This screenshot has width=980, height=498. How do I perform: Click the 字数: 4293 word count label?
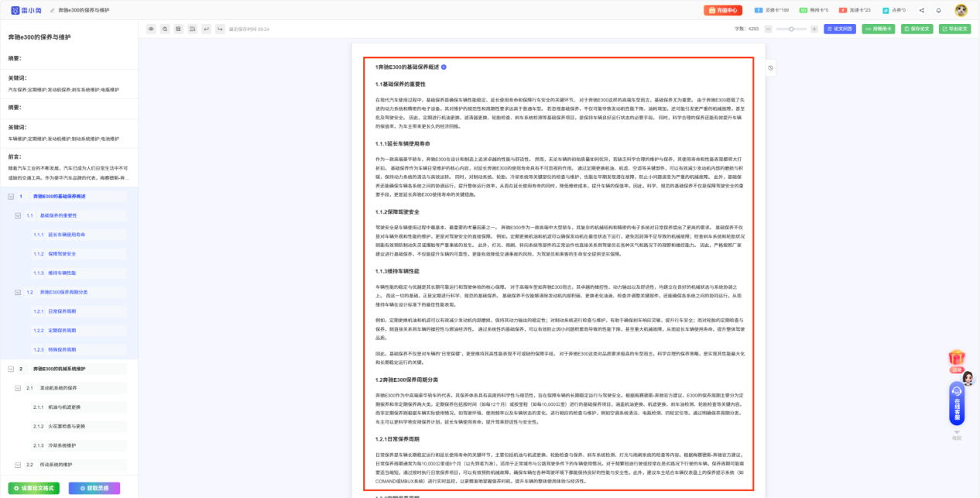[x=746, y=29]
